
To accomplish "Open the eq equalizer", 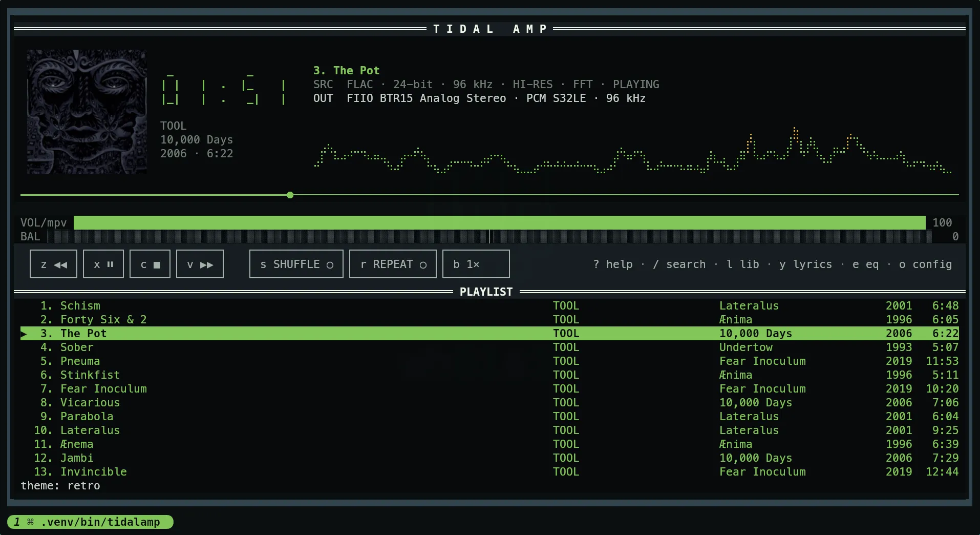I will (x=865, y=264).
